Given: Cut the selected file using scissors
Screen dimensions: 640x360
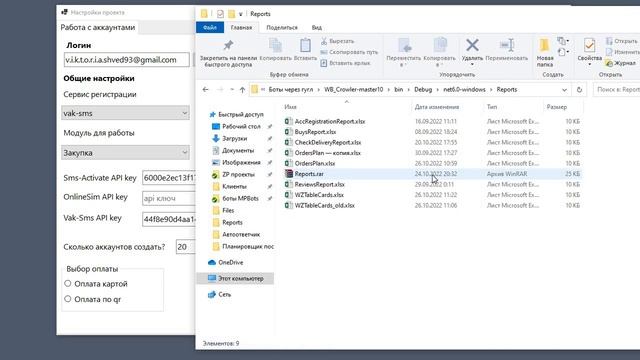Looking at the screenshot, I should tap(337, 41).
